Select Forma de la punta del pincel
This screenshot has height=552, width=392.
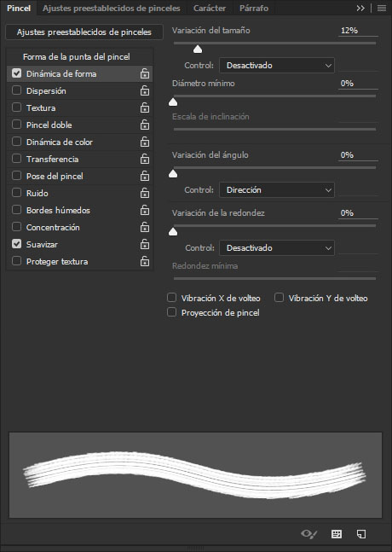pyautogui.click(x=77, y=56)
